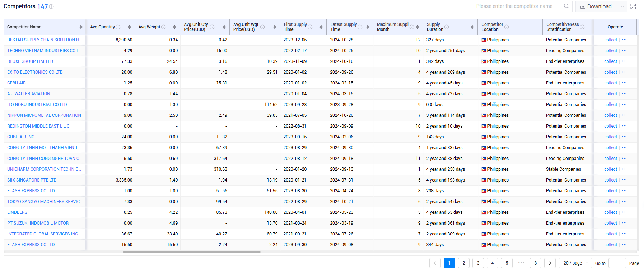Focus the competitor name search field

(519, 6)
